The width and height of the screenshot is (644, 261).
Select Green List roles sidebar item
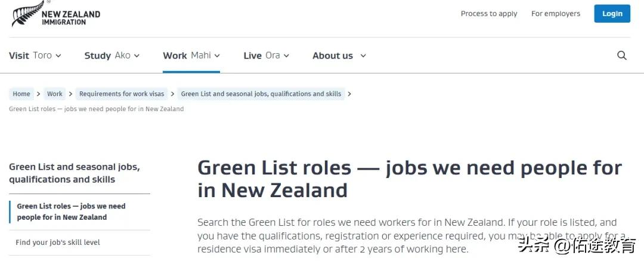[71, 211]
